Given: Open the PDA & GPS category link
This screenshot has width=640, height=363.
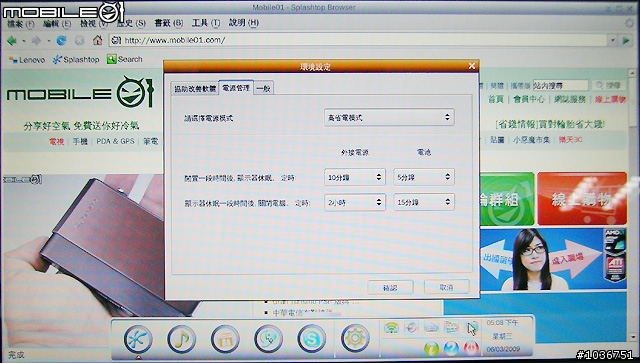Looking at the screenshot, I should pyautogui.click(x=115, y=141).
